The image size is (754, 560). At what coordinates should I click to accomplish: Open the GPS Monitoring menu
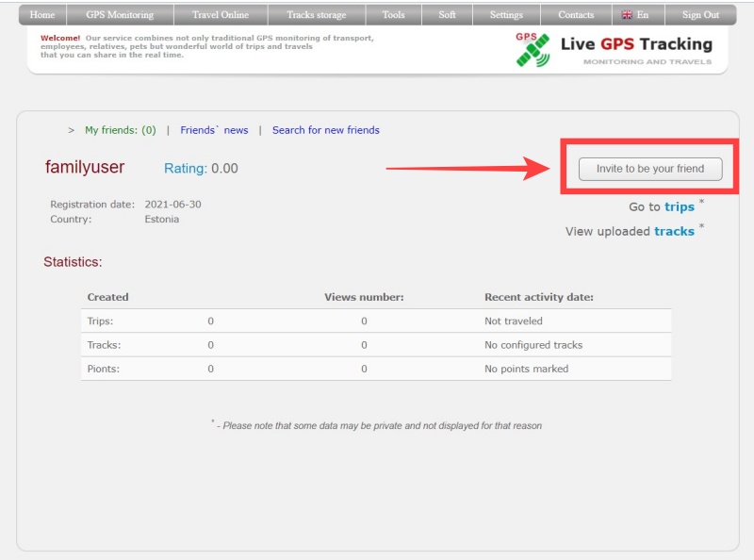(120, 15)
